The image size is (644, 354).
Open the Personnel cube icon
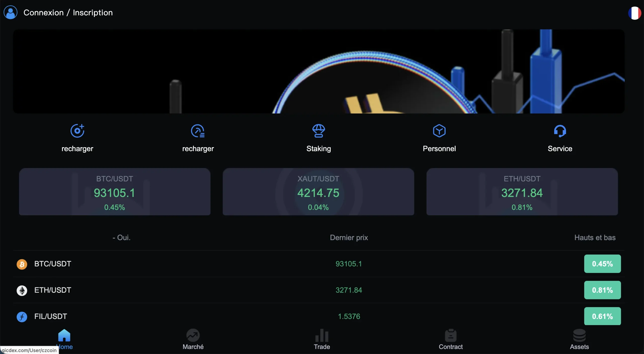(439, 131)
